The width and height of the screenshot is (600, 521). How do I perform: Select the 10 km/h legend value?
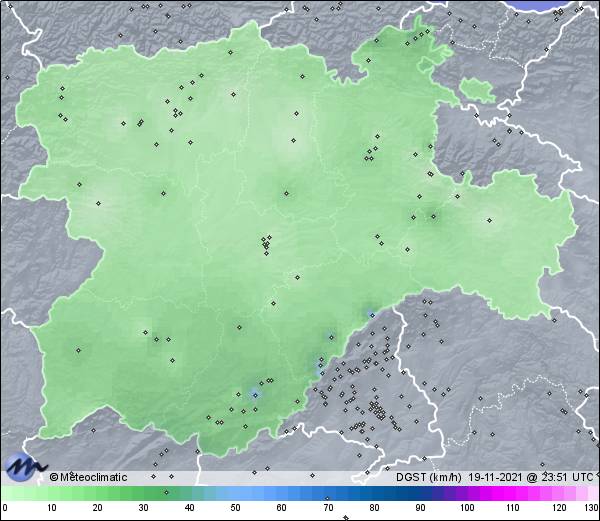point(51,509)
